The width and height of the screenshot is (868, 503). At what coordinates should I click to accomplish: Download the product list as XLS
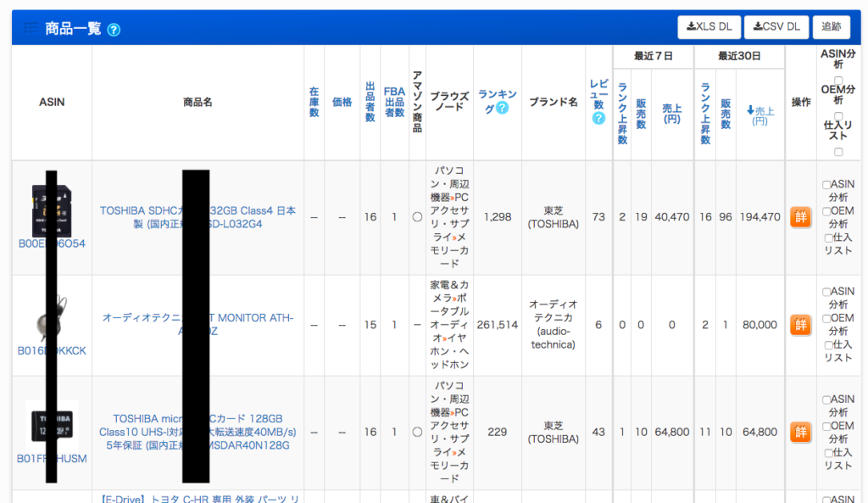709,27
